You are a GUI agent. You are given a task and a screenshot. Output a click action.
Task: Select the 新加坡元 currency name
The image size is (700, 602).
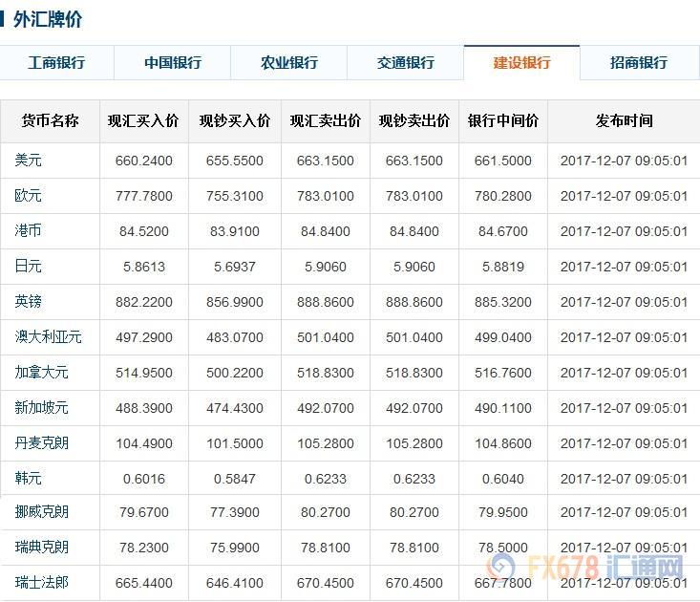coord(41,407)
